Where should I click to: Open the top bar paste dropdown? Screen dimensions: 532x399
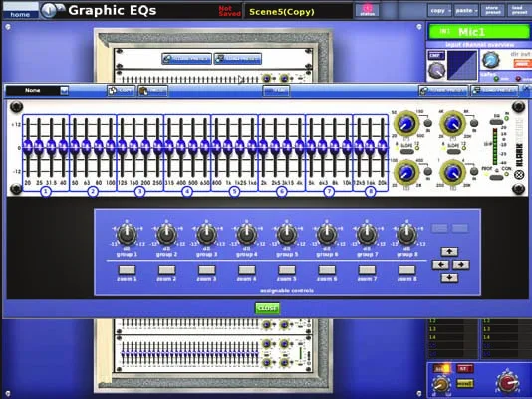466,11
